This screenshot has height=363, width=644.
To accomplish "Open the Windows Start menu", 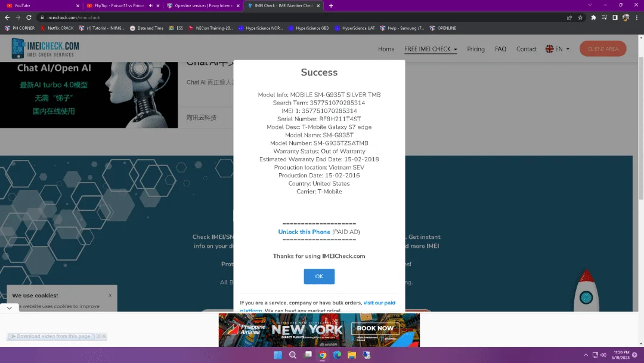I will 278,355.
